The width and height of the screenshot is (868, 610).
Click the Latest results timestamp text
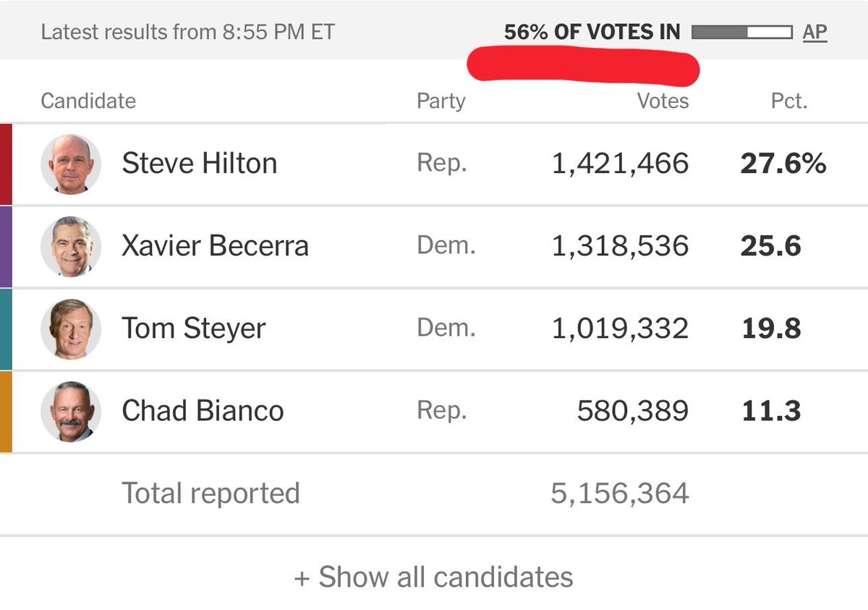[188, 32]
